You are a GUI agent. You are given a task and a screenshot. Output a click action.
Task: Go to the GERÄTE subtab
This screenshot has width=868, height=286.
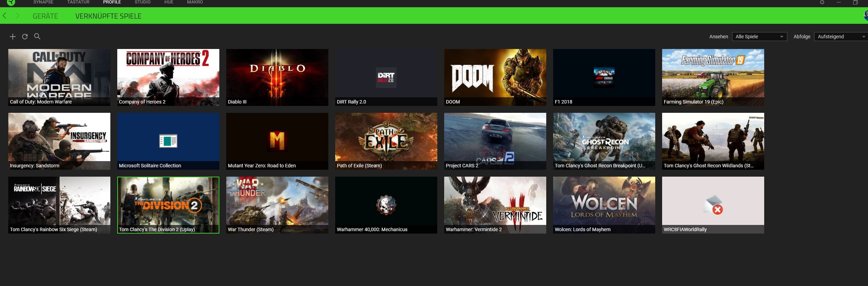pyautogui.click(x=46, y=16)
